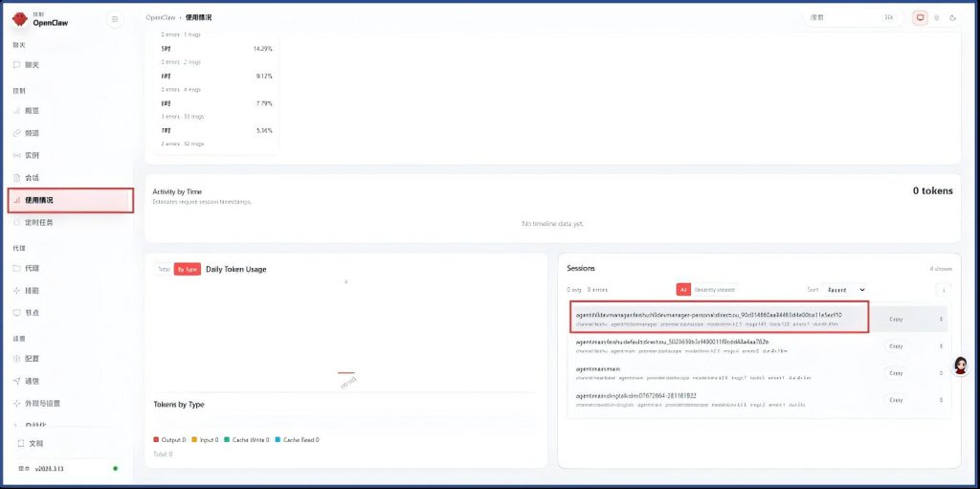Open the 文档 docs link
The width and height of the screenshot is (980, 489).
pyautogui.click(x=35, y=444)
